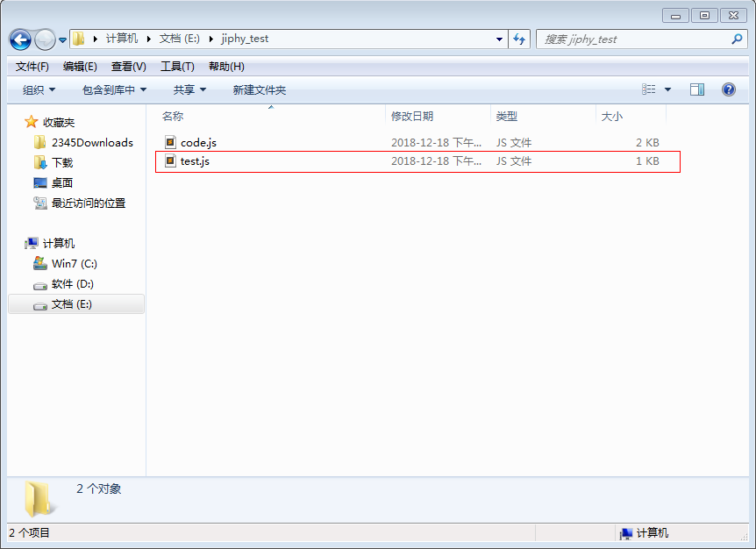The width and height of the screenshot is (756, 549).
Task: Click the help question mark icon
Action: pos(726,89)
